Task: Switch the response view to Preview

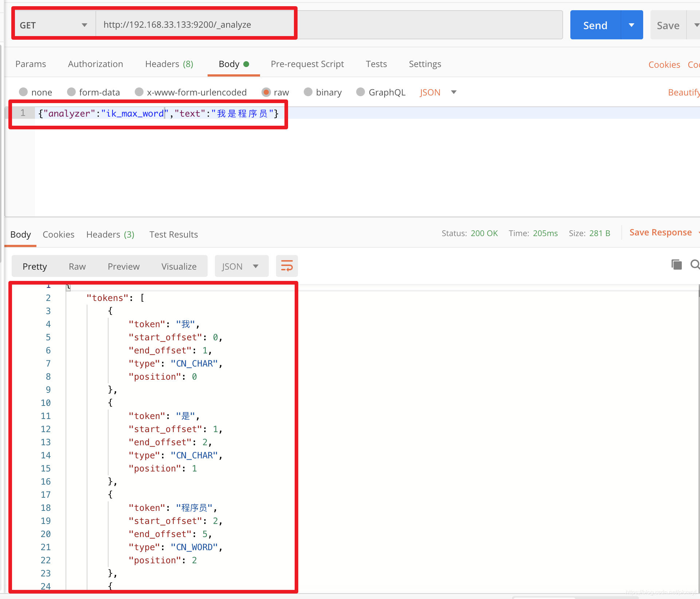Action: (123, 266)
